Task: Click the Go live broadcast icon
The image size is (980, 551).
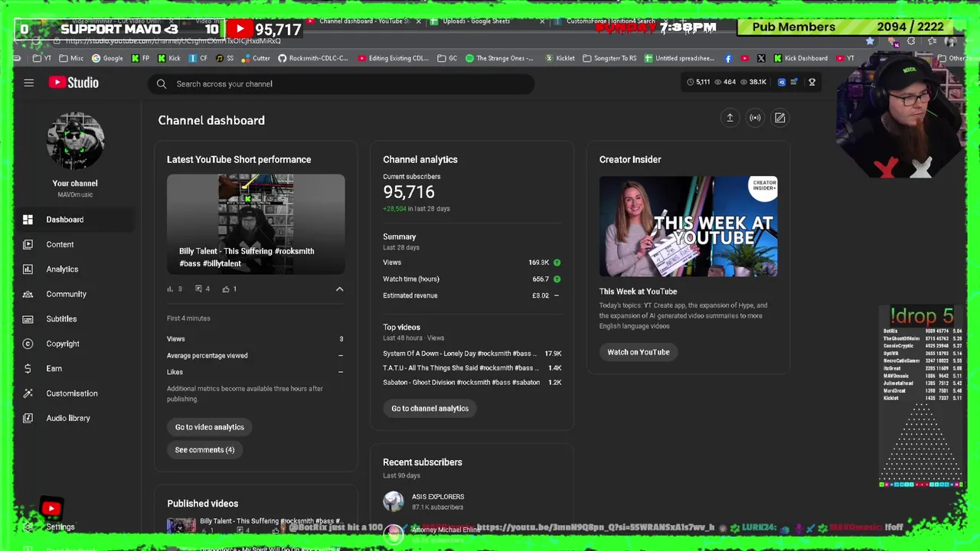Action: [755, 118]
